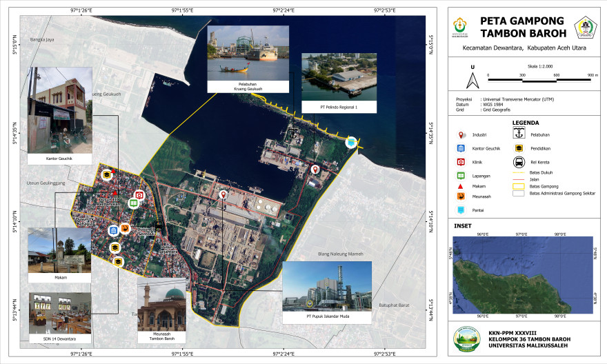Screen dimensions: 607x364
Task: Click the Pelabuhan anchor icon in the legend
Action: [519, 134]
